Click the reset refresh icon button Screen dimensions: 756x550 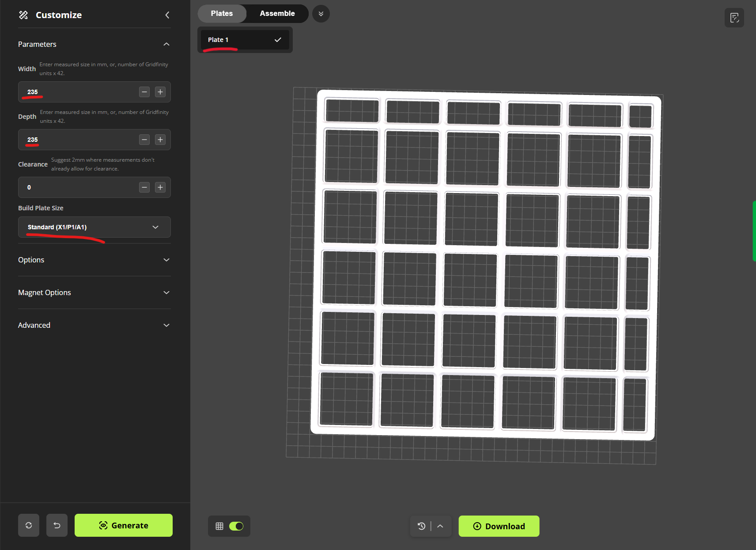[x=29, y=525]
